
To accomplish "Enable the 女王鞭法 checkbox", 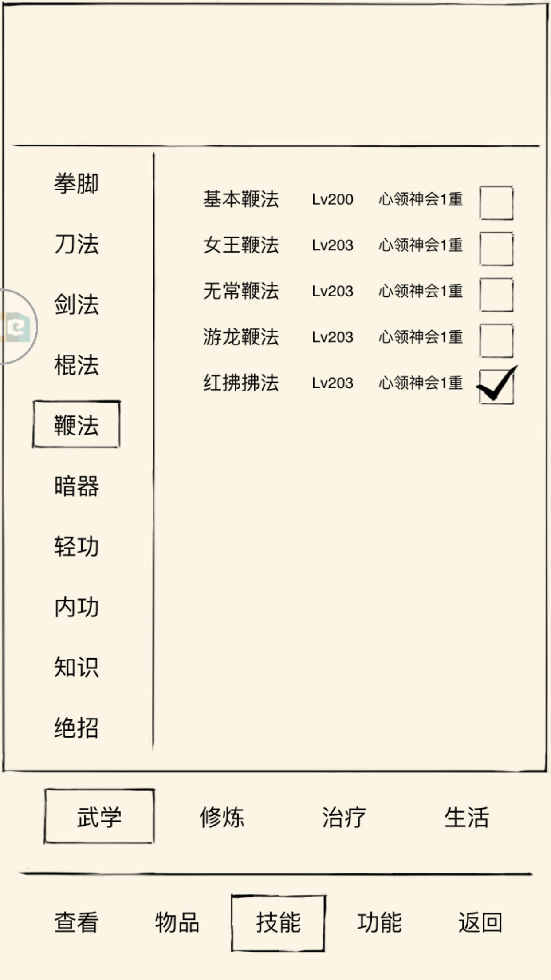I will pyautogui.click(x=496, y=249).
